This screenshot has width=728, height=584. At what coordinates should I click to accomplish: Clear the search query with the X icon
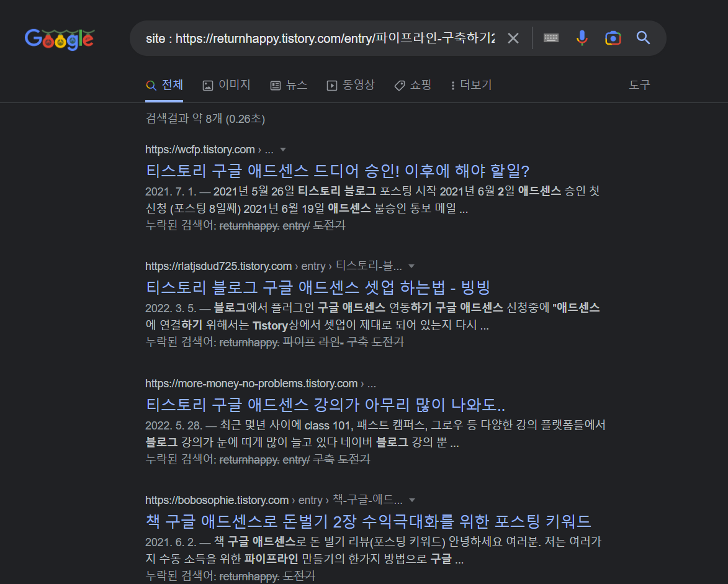513,38
